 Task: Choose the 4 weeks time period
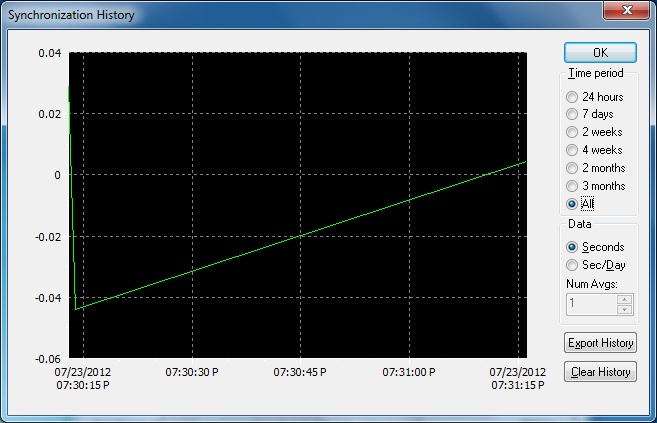pyautogui.click(x=594, y=150)
